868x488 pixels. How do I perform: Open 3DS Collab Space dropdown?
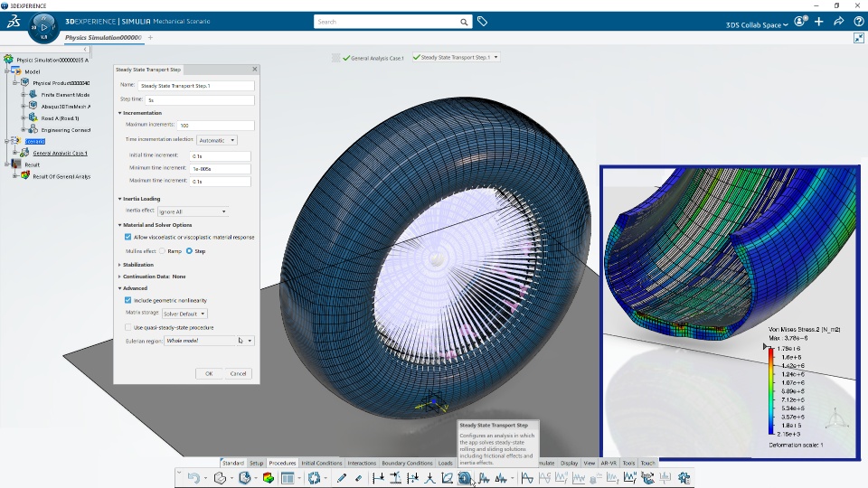pyautogui.click(x=757, y=25)
